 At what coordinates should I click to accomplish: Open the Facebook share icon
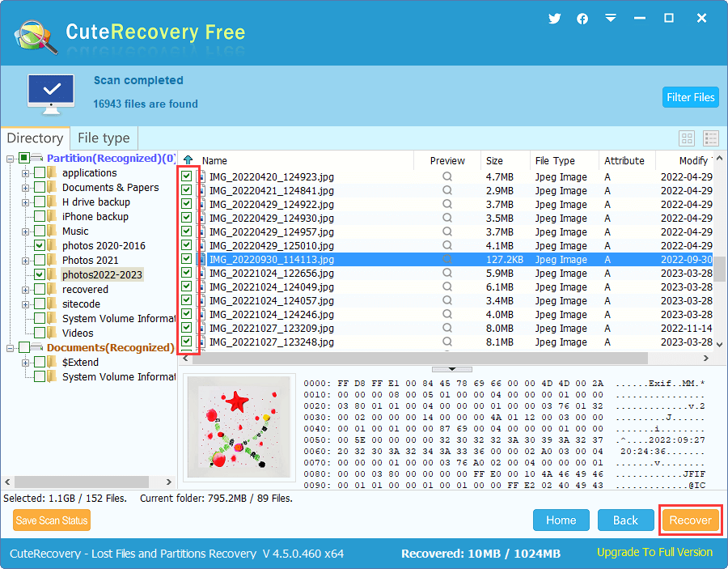582,19
